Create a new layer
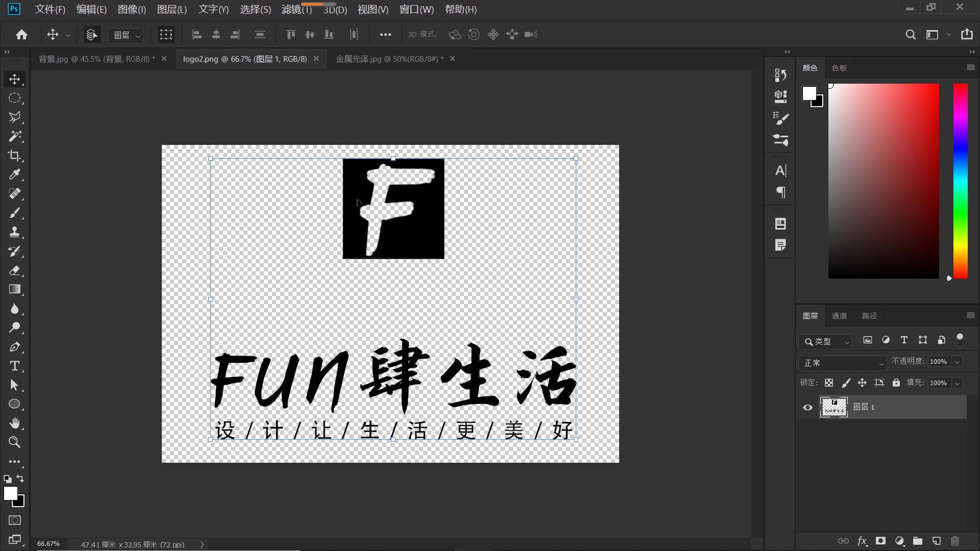980x551 pixels. pyautogui.click(x=936, y=541)
